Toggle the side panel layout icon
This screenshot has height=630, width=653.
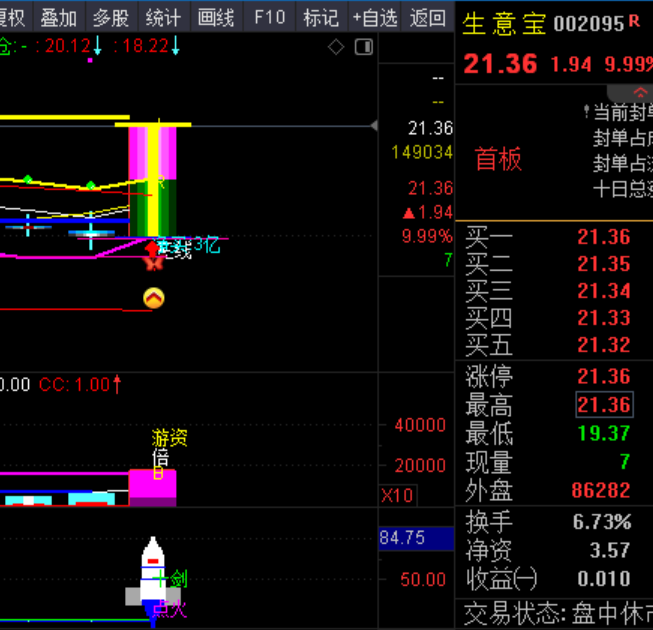point(364,47)
